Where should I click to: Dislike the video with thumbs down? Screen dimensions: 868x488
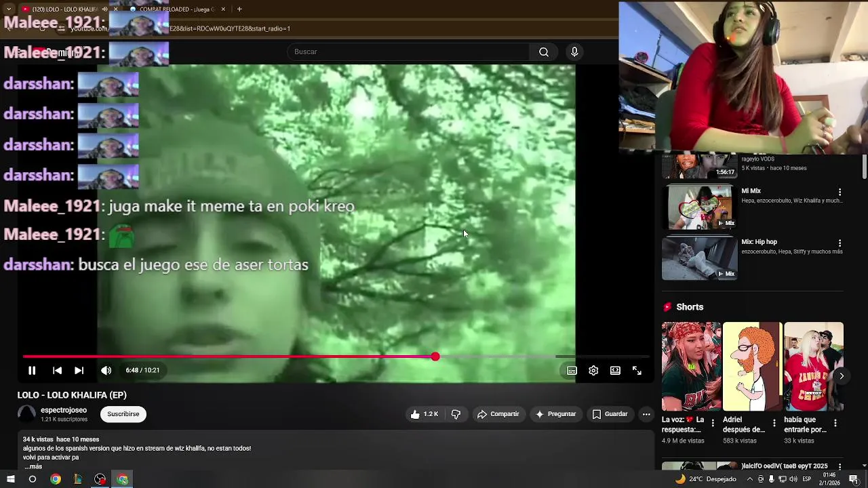(456, 414)
